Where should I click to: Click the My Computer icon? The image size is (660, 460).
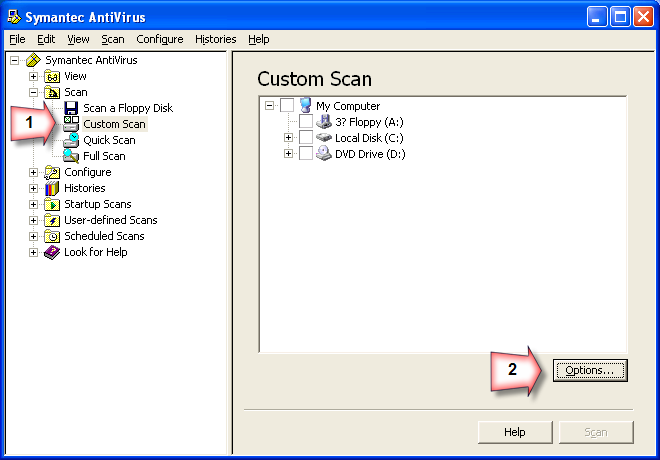(x=306, y=106)
